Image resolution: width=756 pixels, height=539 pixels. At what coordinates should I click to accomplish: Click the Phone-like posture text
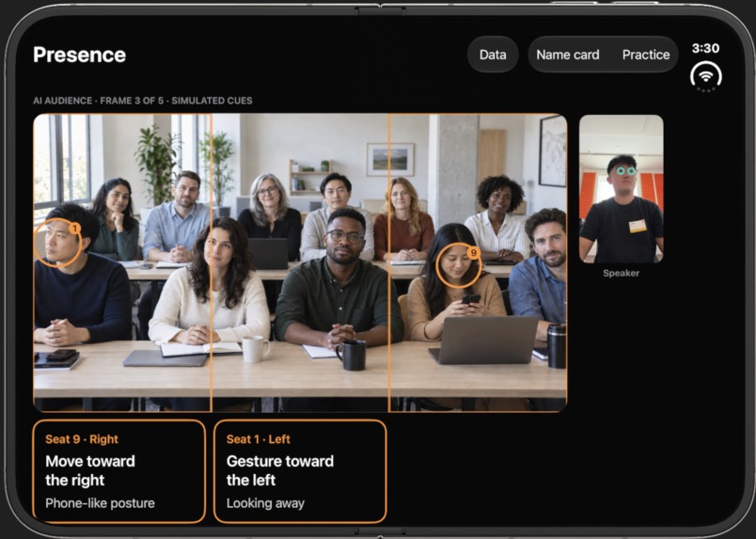tap(100, 503)
